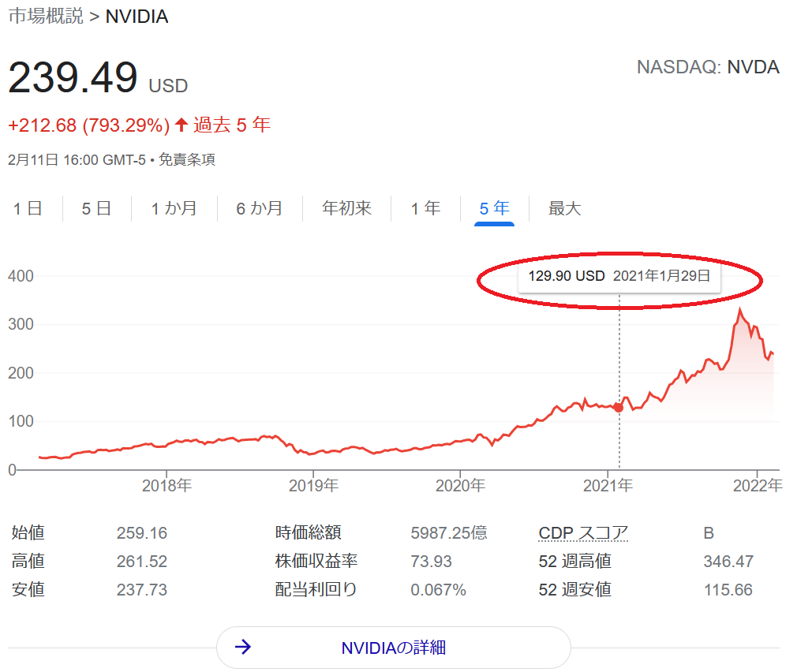Click the 239.49 current price value
Screen dimensions: 797x672
[73, 79]
